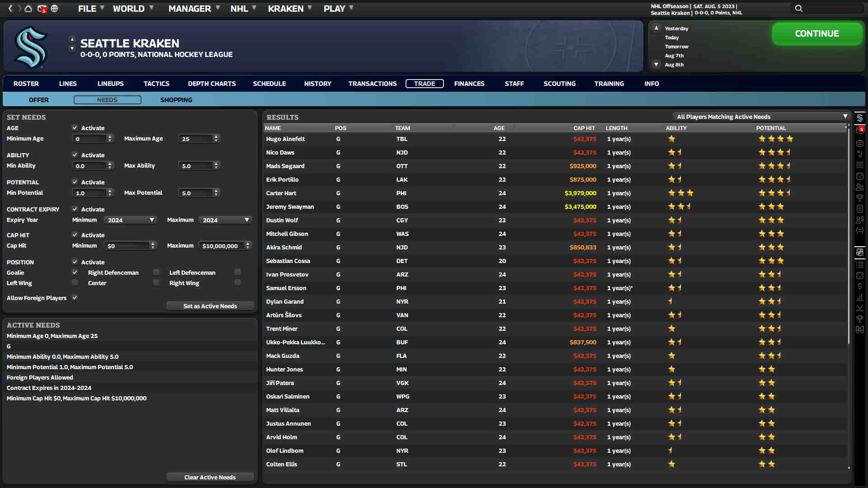Open the Expiry Year Minimum dropdown

coord(131,220)
